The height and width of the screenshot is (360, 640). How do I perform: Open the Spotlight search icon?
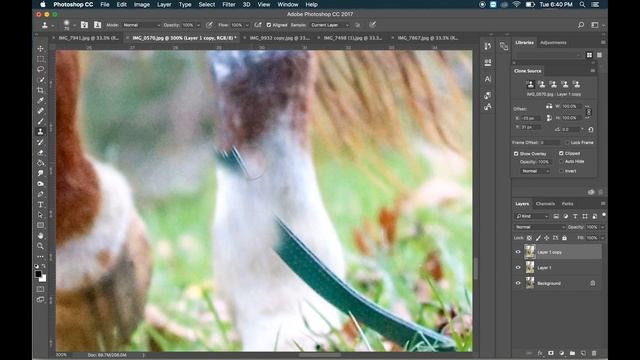pyautogui.click(x=582, y=4)
